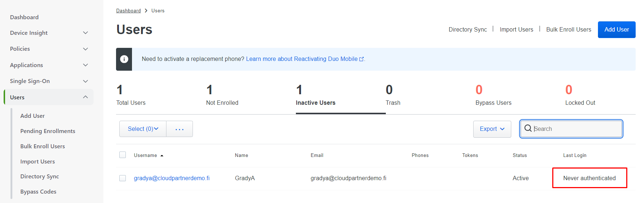644x203 pixels.
Task: Open the gradya@cloudpartnerdemo.fi username link
Action: click(x=172, y=178)
